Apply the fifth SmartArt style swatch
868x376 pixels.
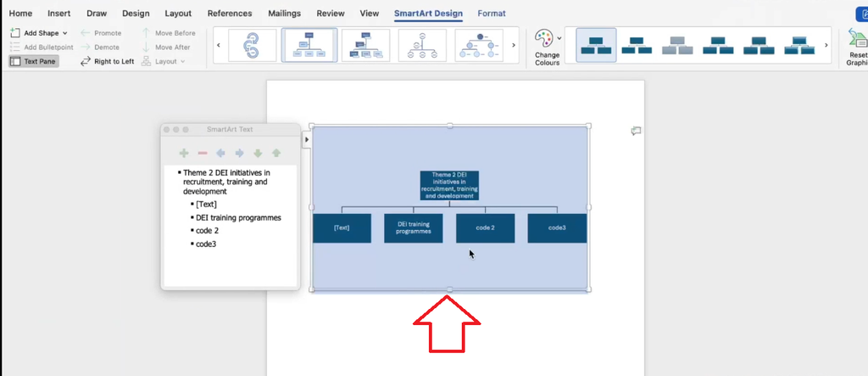tap(759, 46)
